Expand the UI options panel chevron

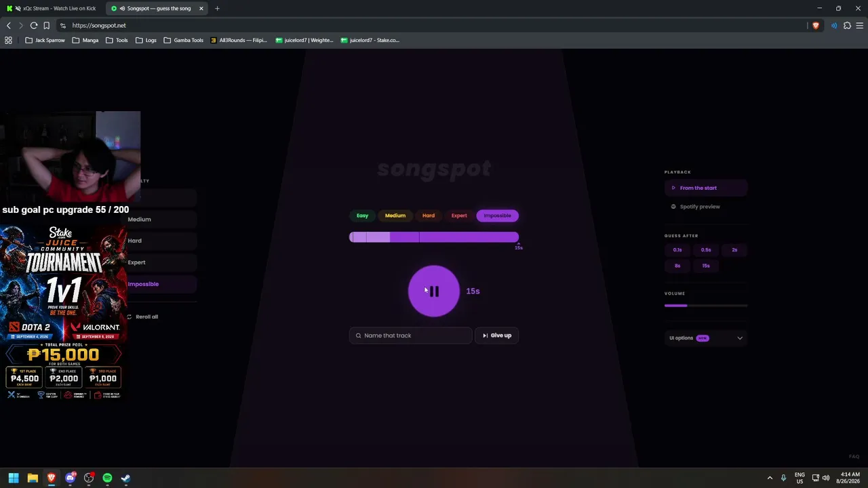(740, 338)
